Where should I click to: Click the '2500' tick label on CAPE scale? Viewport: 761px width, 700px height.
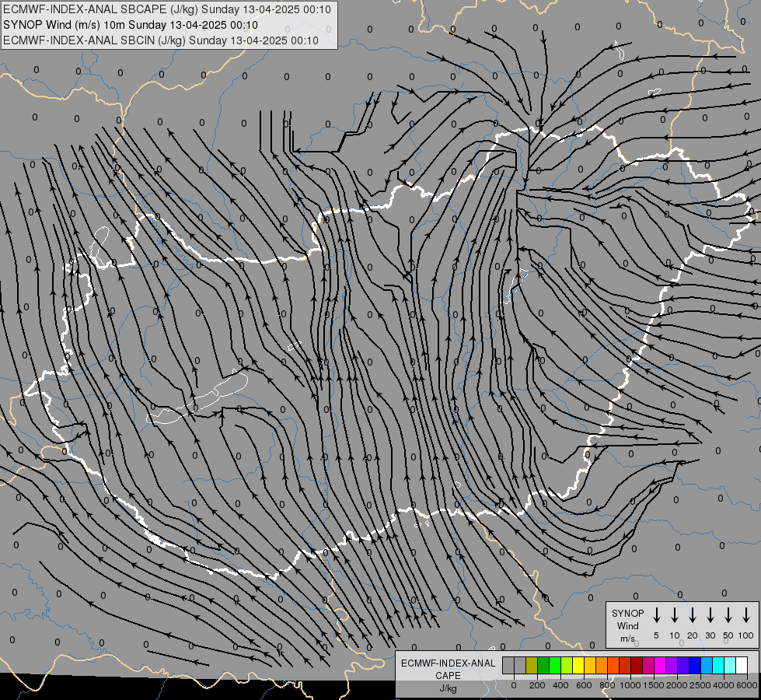[700, 685]
